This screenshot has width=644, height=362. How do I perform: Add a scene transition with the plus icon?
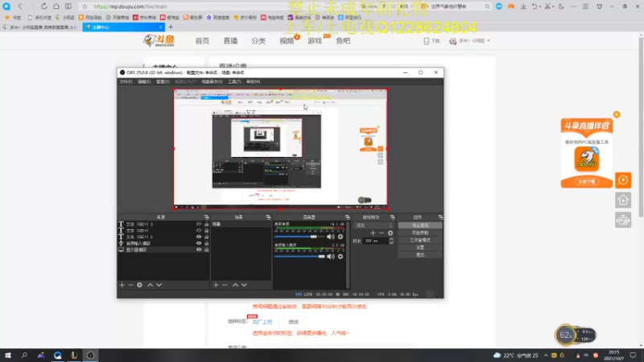pyautogui.click(x=373, y=233)
